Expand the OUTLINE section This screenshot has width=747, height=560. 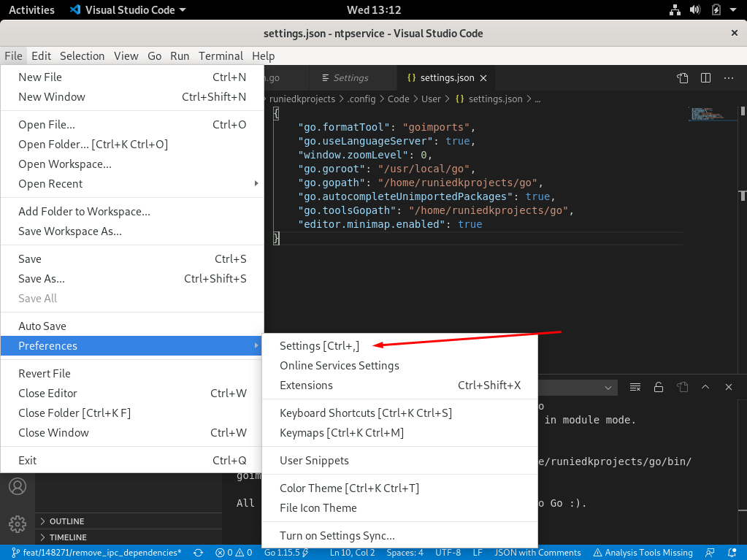[66, 521]
